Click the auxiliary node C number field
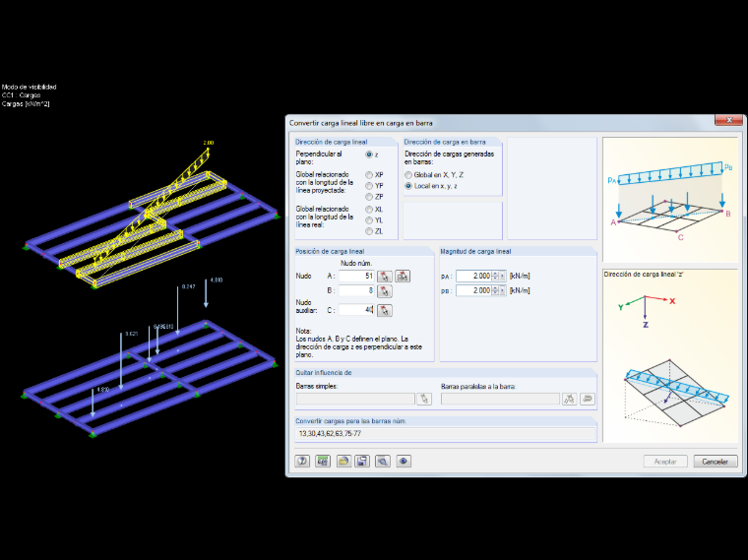This screenshot has height=560, width=748. 356,310
